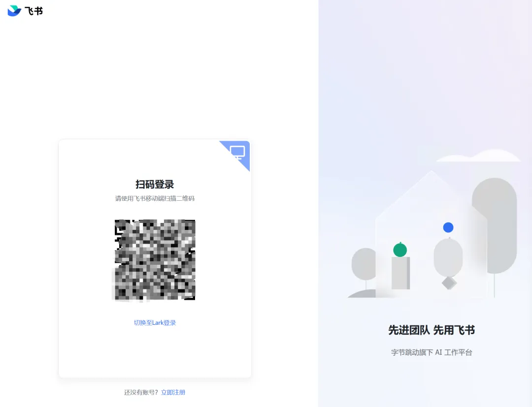Click the 先进团队 先用飞书 slogan
The height and width of the screenshot is (407, 532).
[431, 330]
